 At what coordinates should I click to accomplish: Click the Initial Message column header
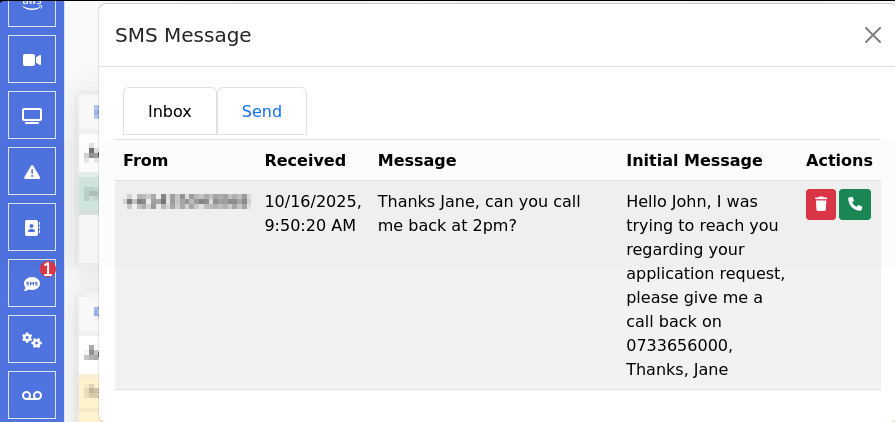tap(694, 160)
